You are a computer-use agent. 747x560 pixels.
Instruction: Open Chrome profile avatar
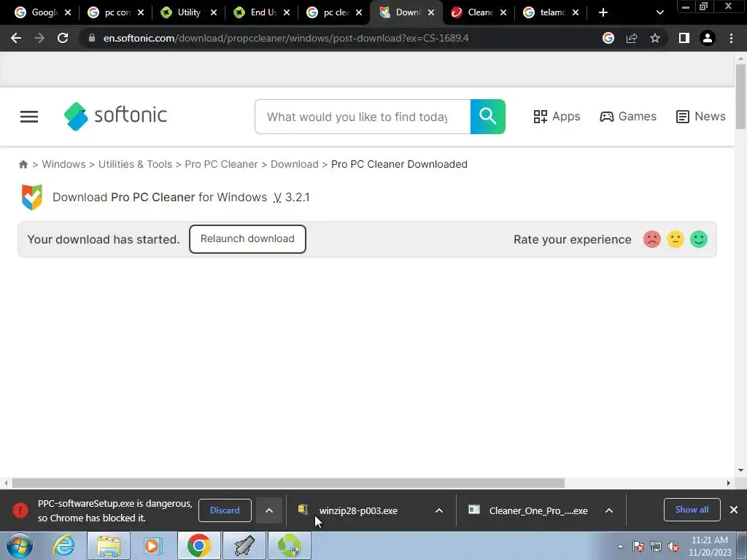pos(708,38)
